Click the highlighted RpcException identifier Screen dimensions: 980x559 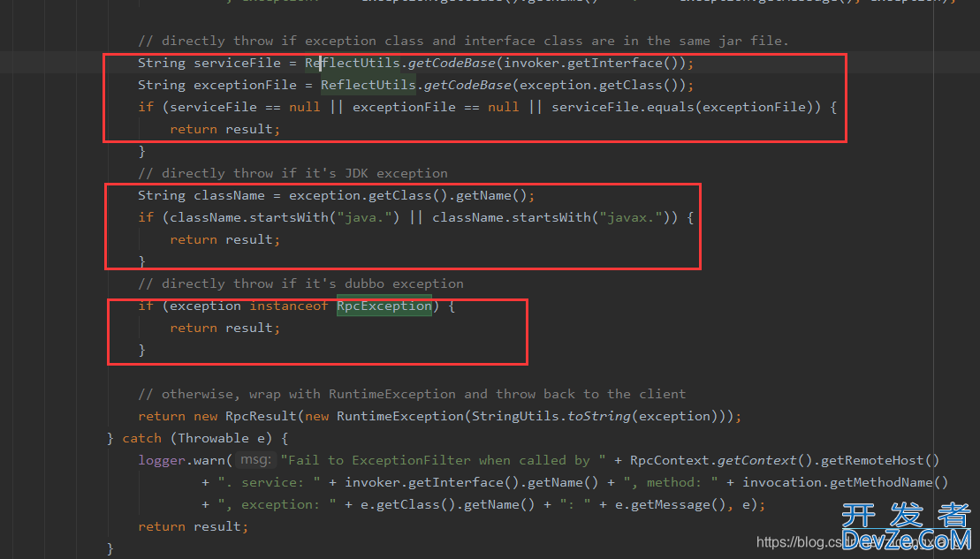coord(384,306)
